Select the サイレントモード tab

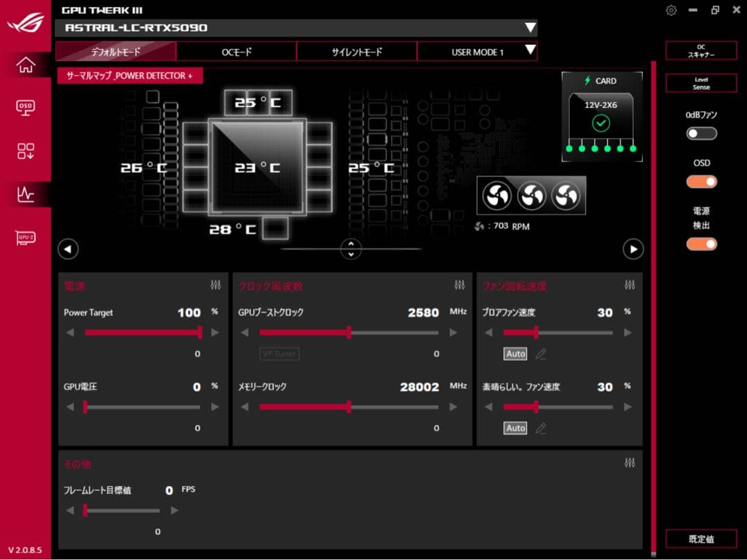pos(357,51)
